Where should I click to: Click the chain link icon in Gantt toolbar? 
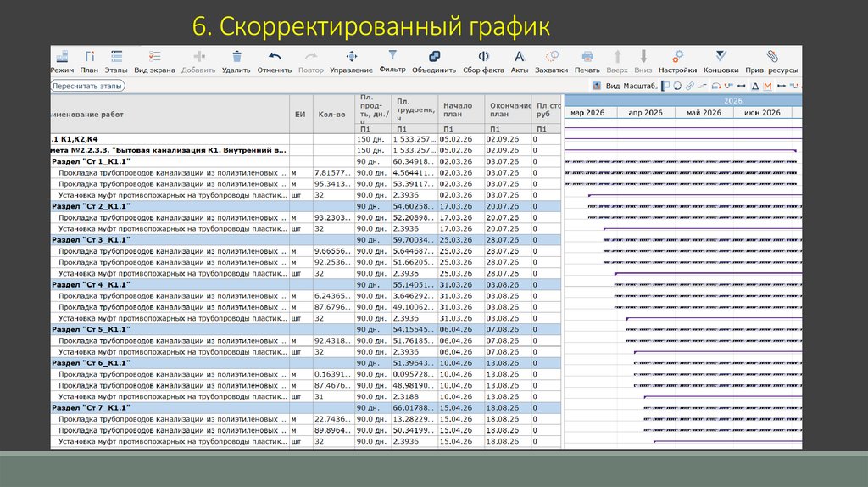point(690,86)
